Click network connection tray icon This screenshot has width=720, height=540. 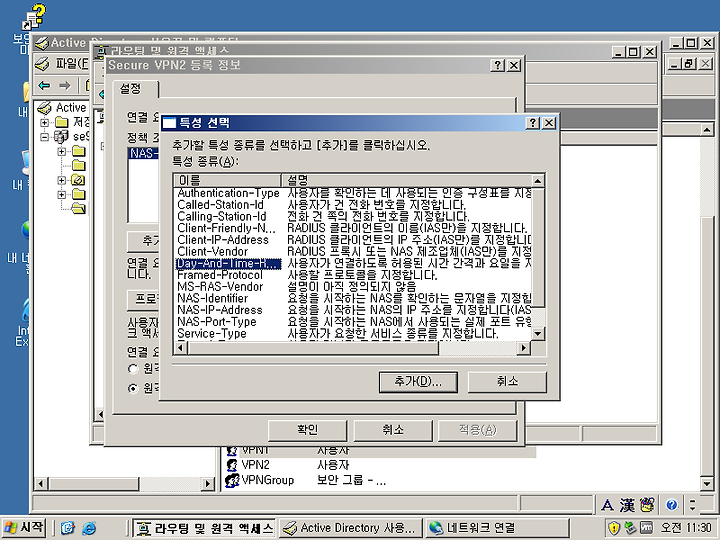tap(630, 528)
